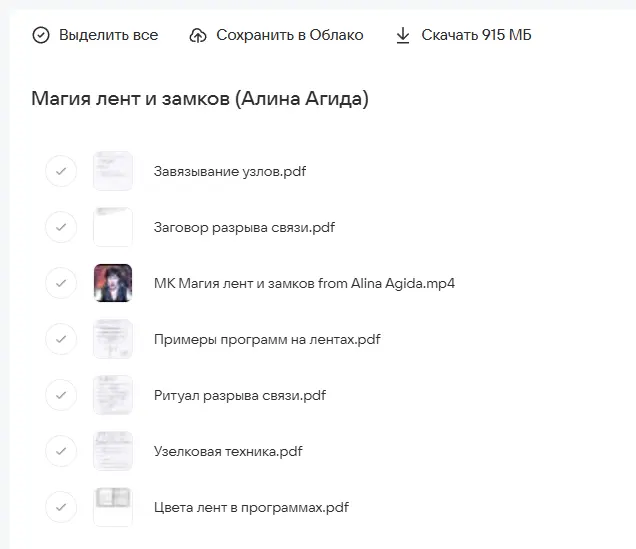
Task: Select checkbox next to the mp4 video
Action: coord(61,283)
